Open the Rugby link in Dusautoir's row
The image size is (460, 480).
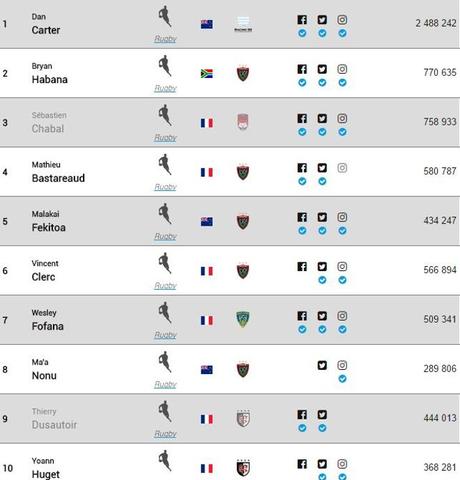point(165,434)
